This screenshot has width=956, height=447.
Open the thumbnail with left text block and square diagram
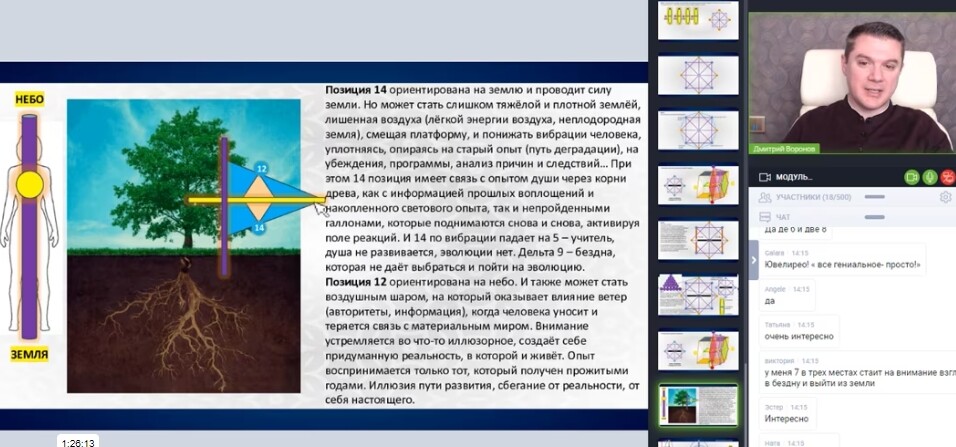[x=698, y=240]
